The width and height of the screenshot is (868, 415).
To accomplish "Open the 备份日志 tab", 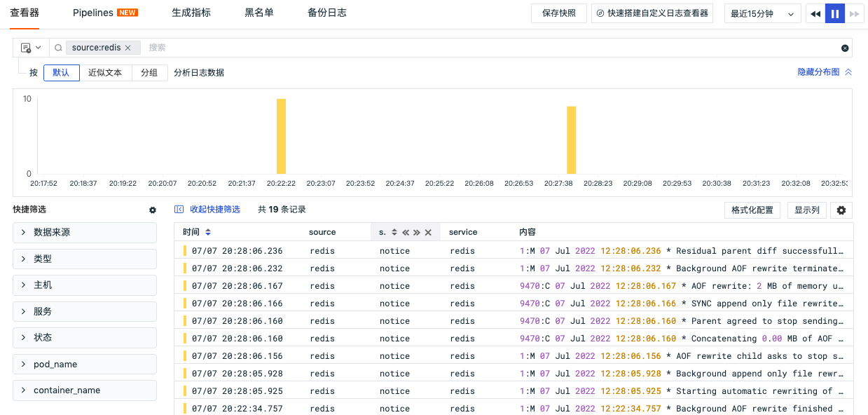I will pyautogui.click(x=327, y=13).
